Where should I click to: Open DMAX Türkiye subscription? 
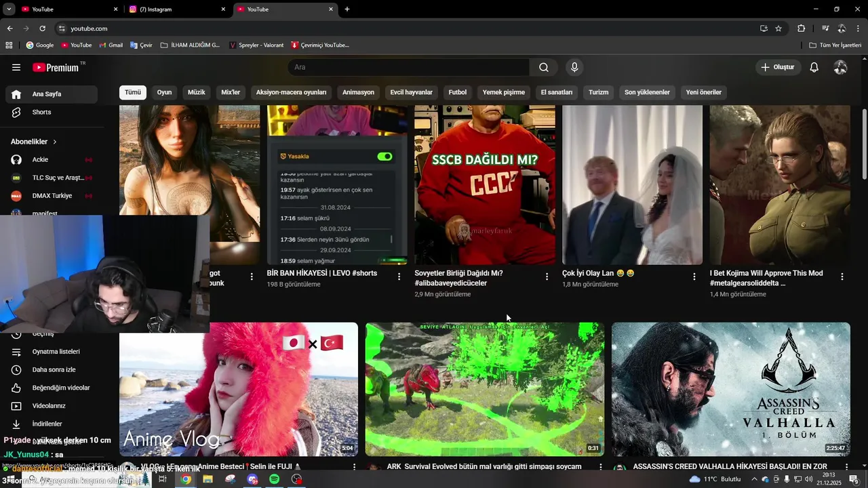(52, 196)
